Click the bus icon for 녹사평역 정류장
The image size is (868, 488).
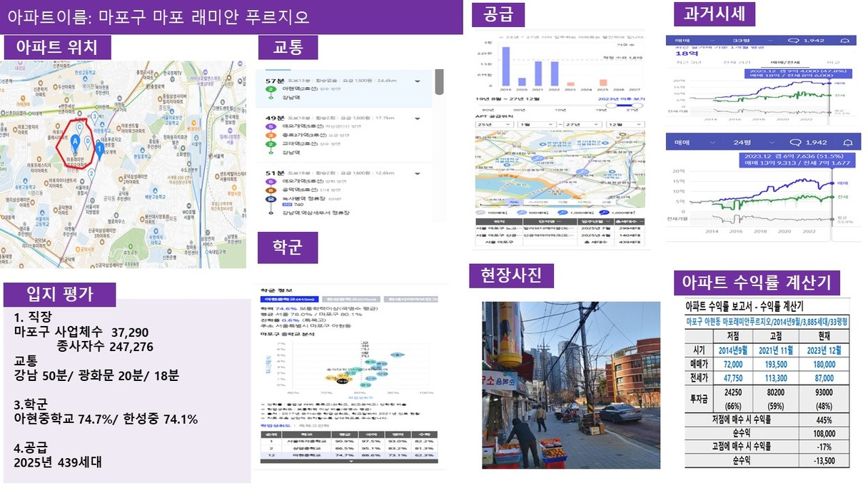click(x=270, y=200)
